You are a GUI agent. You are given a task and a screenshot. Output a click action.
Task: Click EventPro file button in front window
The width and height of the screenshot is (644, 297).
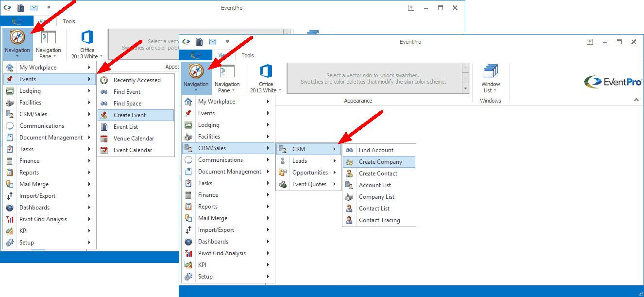click(x=196, y=55)
